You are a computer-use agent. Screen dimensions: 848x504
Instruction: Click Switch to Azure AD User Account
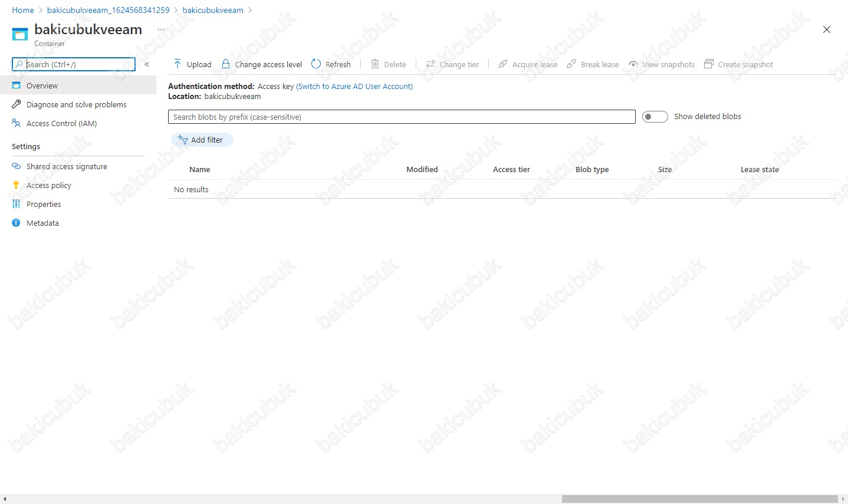point(354,86)
